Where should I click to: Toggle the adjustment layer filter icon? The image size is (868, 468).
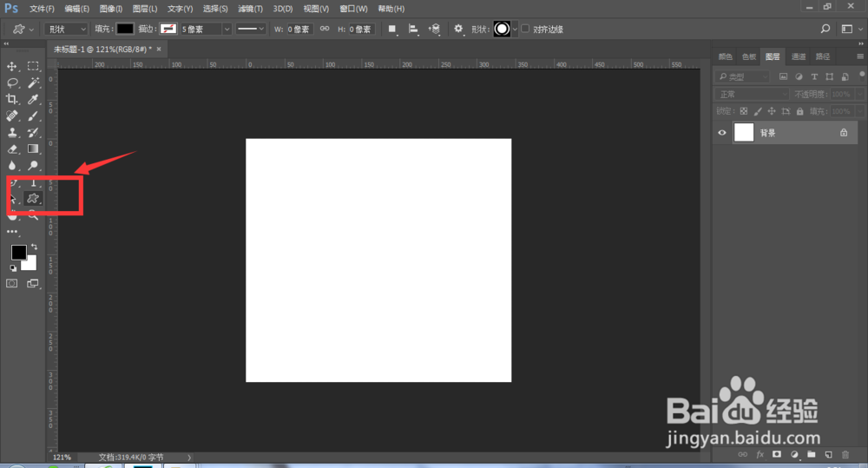click(x=799, y=76)
